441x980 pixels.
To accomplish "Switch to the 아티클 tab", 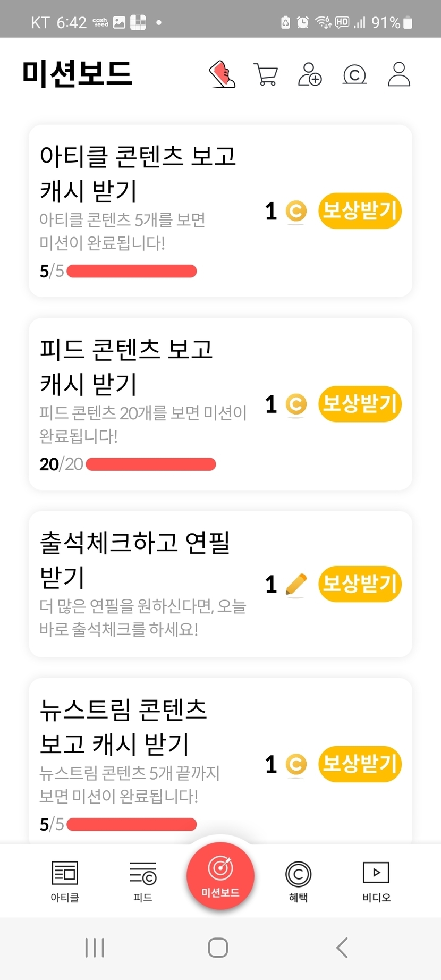I will click(65, 881).
